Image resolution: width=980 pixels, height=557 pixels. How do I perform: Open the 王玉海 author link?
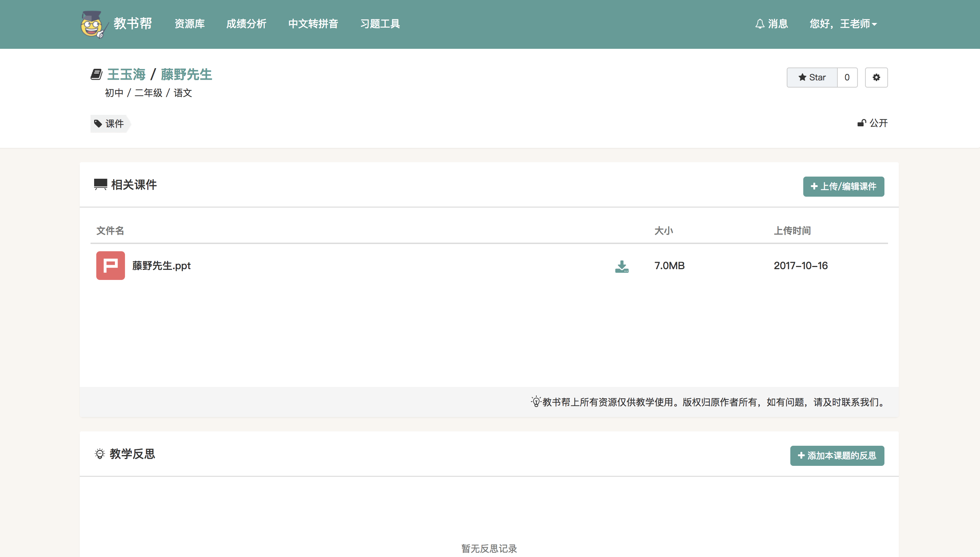(x=126, y=74)
